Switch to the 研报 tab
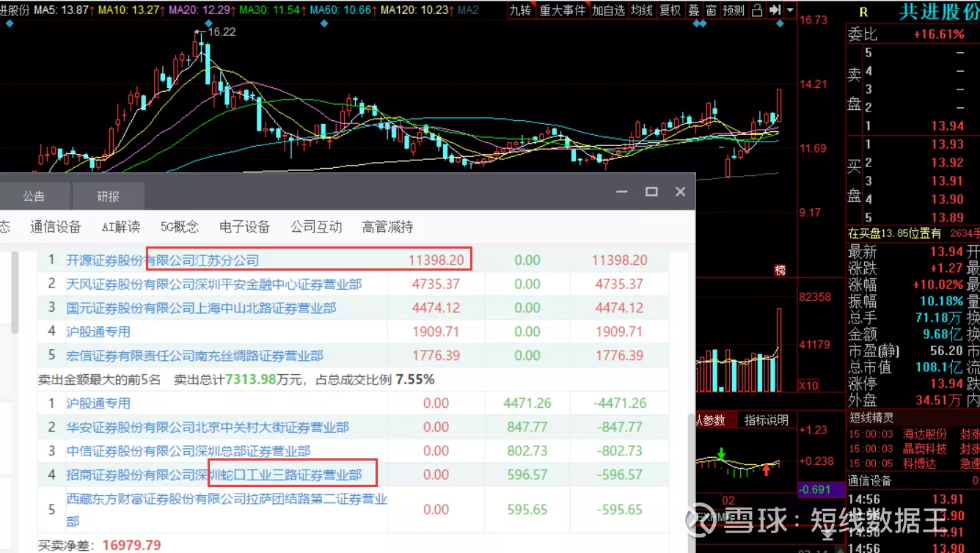This screenshot has width=980, height=553. [108, 197]
